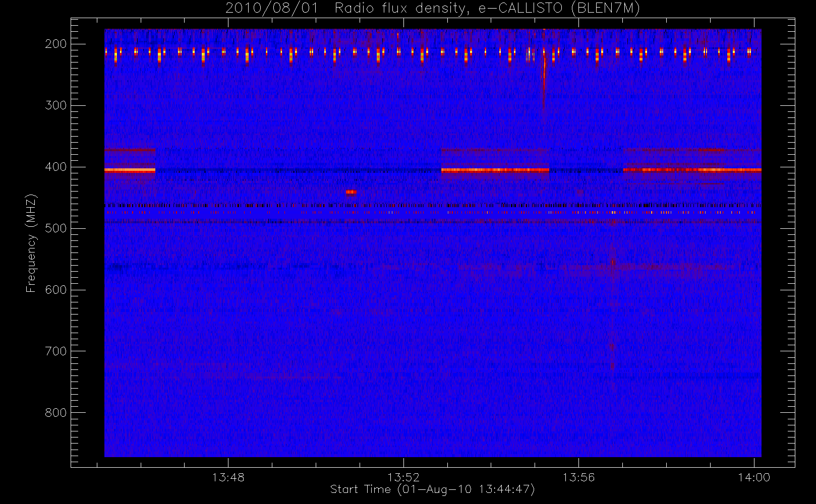Click the 13:48 time tick label

[228, 477]
